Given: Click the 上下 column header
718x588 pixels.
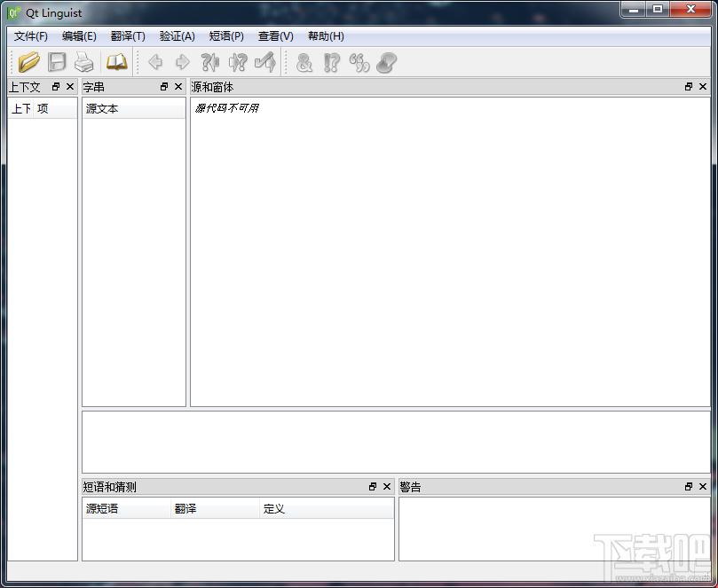Looking at the screenshot, I should point(21,109).
